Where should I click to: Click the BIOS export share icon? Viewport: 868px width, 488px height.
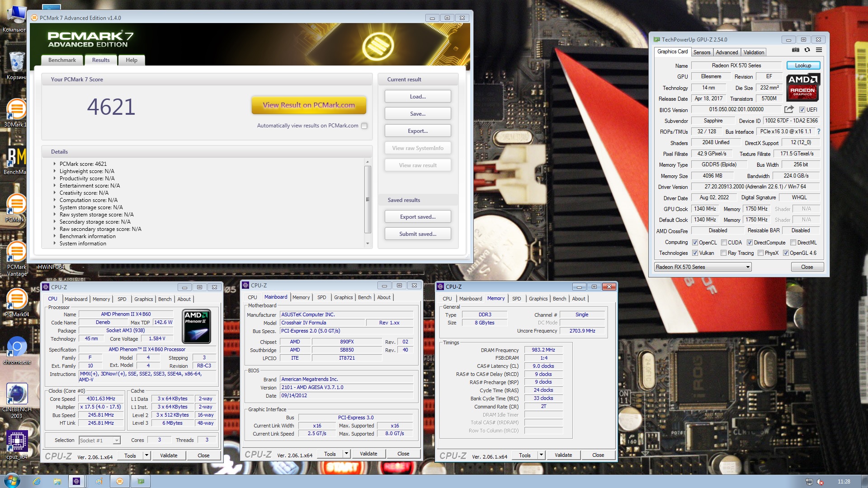click(789, 109)
